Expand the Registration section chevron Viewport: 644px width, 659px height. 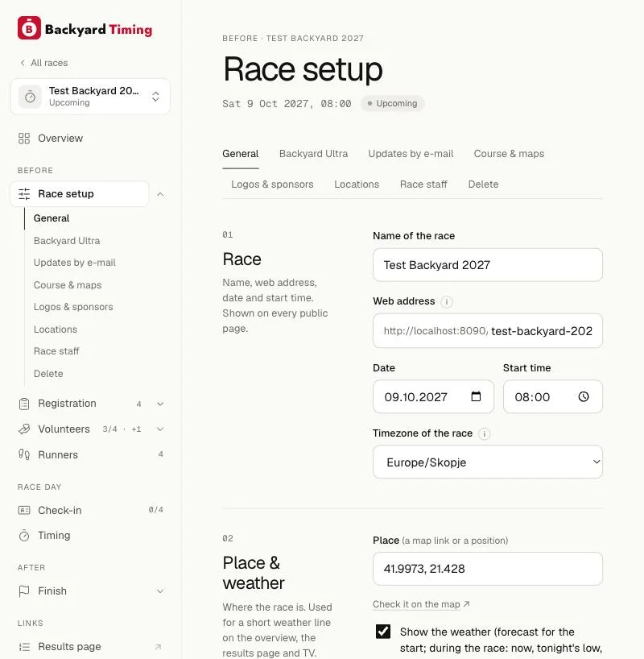click(160, 404)
